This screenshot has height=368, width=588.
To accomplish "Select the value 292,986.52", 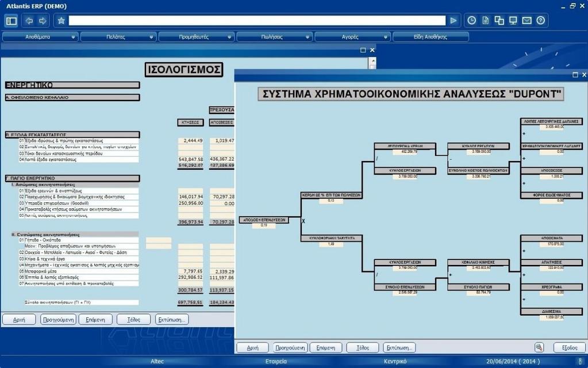I will click(190, 277).
